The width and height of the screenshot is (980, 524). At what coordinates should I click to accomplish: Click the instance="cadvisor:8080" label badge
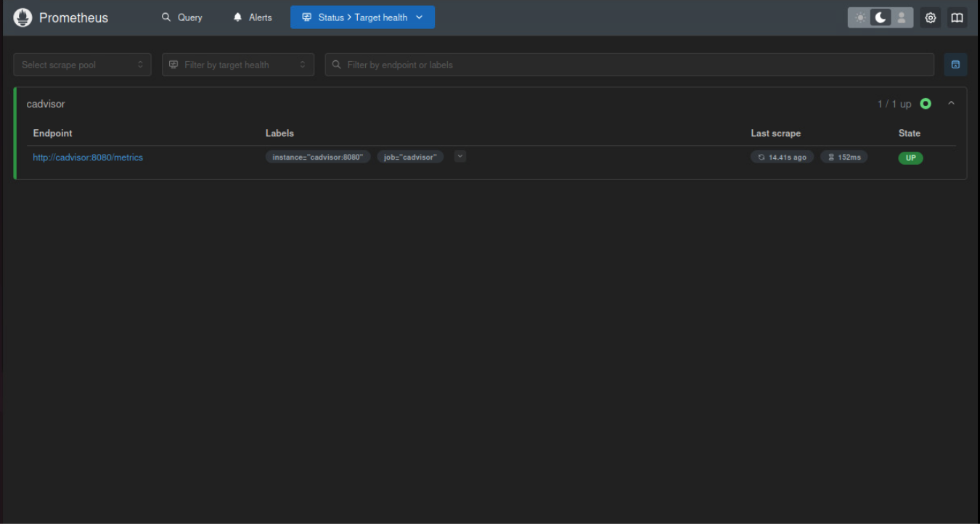tap(318, 157)
